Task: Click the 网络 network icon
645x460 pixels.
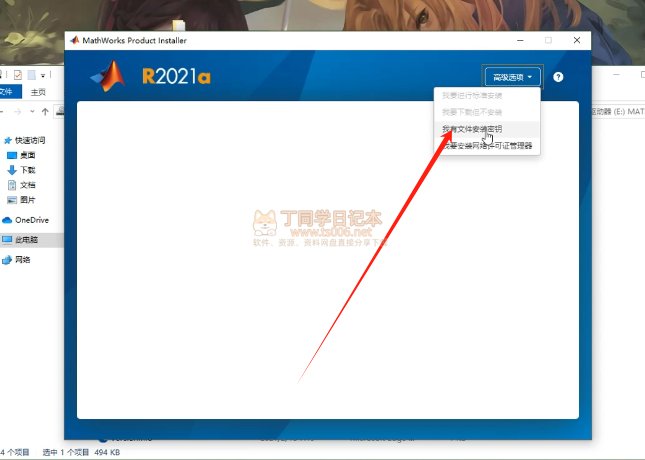Action: pos(7,260)
